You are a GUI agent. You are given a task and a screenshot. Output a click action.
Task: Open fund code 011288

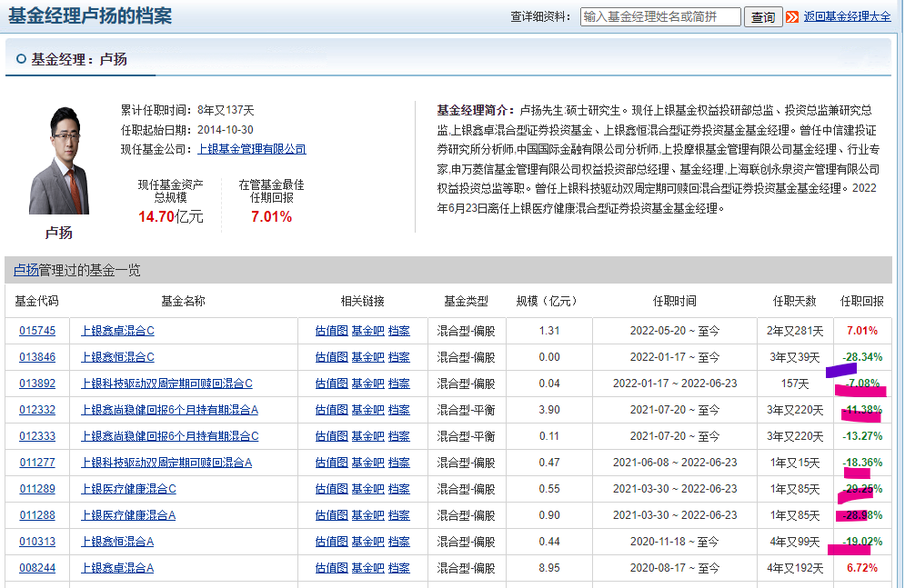pos(37,515)
